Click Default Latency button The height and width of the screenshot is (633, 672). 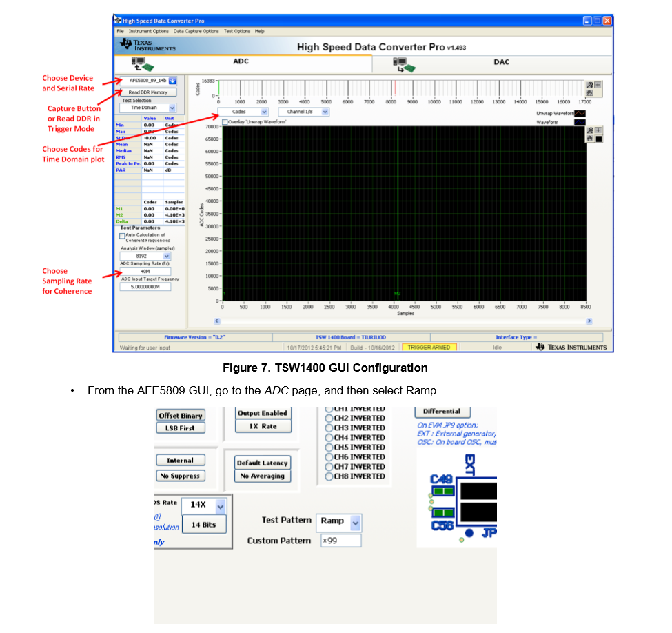(263, 463)
